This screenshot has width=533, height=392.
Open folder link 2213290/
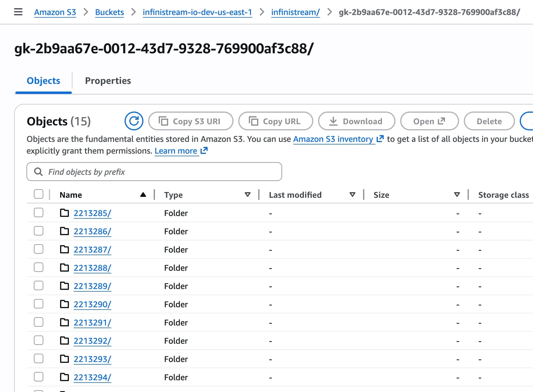pyautogui.click(x=92, y=304)
